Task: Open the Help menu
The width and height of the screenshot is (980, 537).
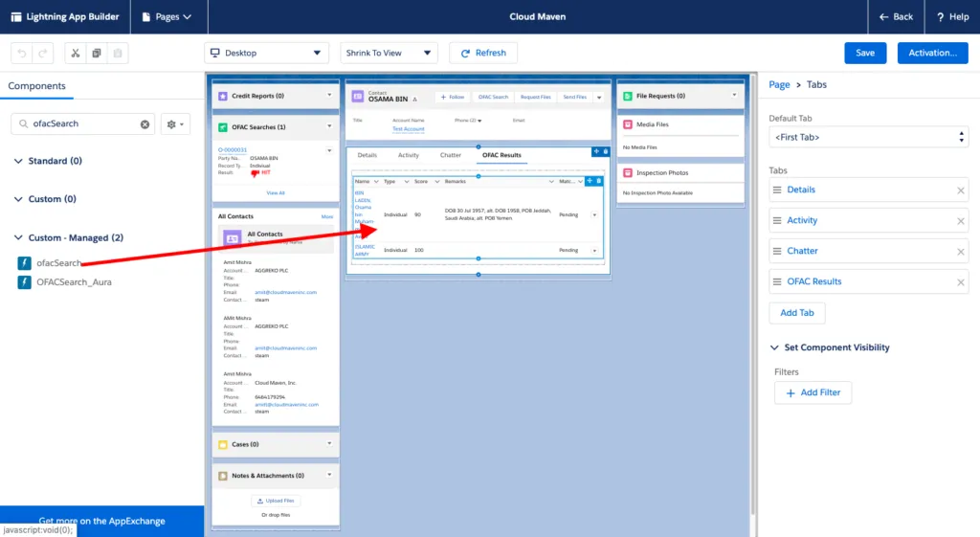Action: point(952,17)
